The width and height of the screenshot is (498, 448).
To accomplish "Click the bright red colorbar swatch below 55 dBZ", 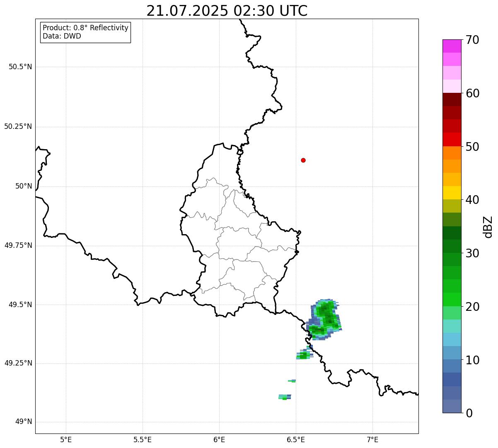I will click(452, 139).
